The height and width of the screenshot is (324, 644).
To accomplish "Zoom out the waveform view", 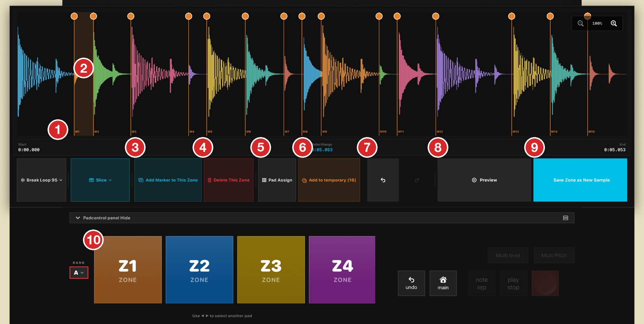I will point(580,23).
